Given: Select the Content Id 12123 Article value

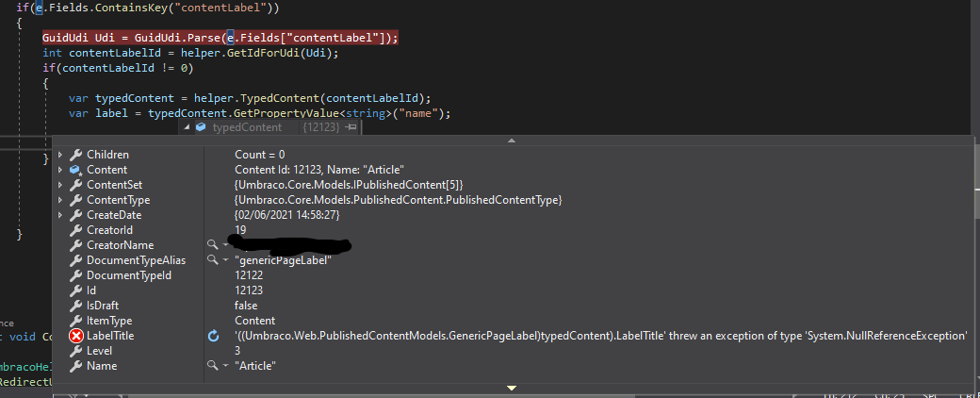Looking at the screenshot, I should 319,170.
